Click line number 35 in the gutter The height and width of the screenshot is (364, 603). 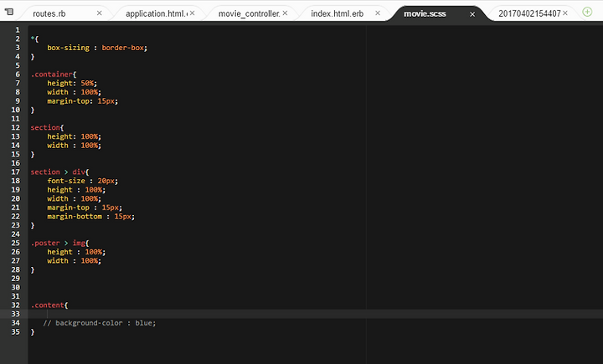(x=15, y=331)
